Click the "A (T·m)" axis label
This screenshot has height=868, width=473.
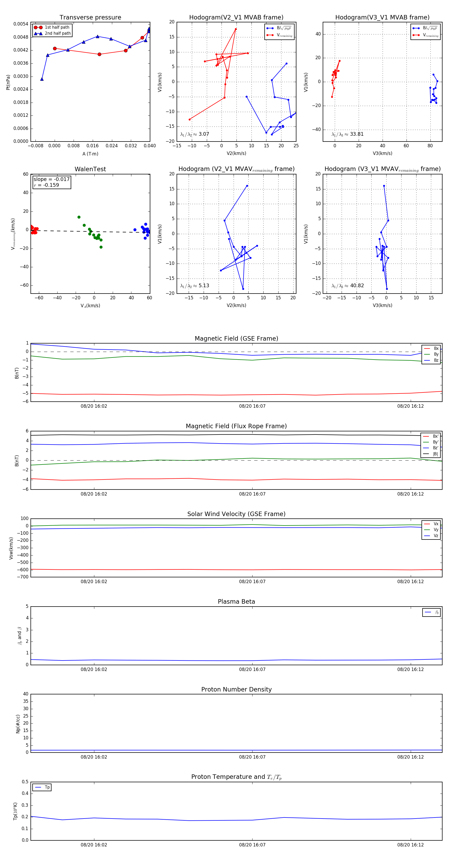(90, 154)
